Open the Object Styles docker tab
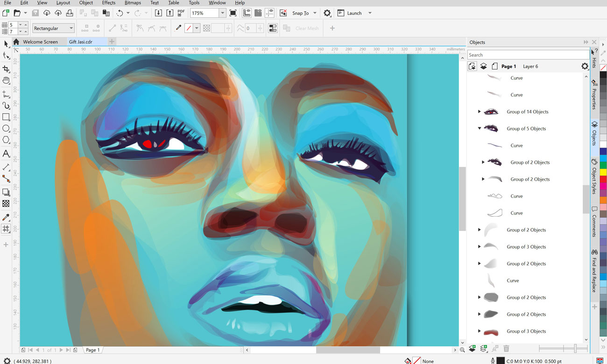The image size is (607, 364). (x=594, y=176)
